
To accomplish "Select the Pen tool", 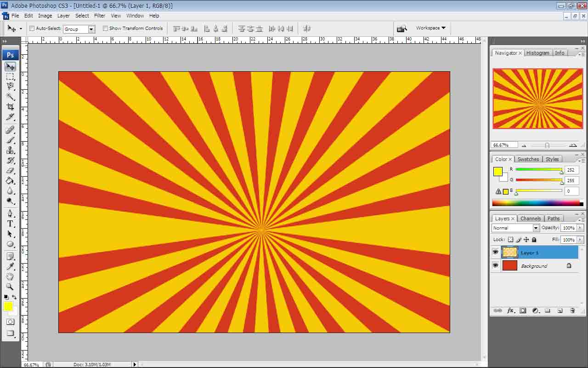I will pos(10,214).
